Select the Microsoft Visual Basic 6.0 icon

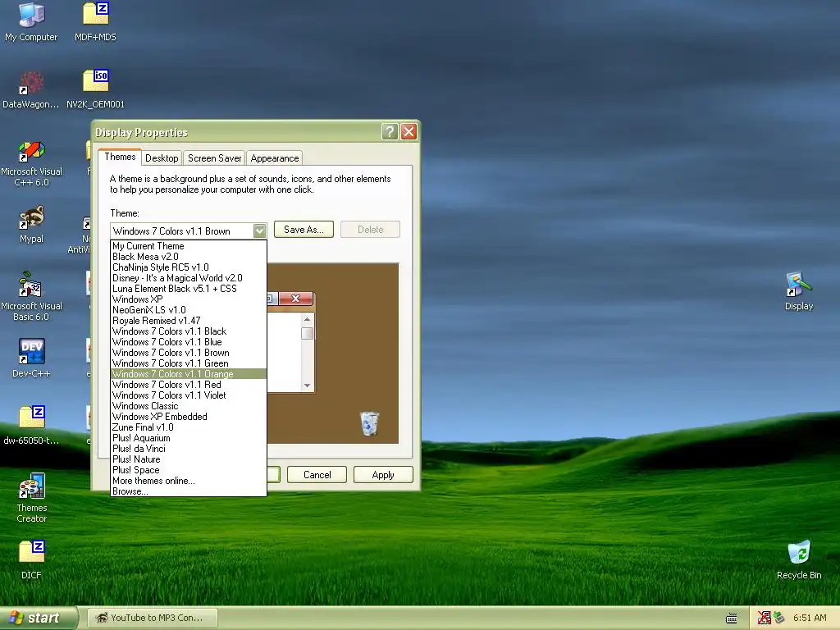(x=31, y=296)
